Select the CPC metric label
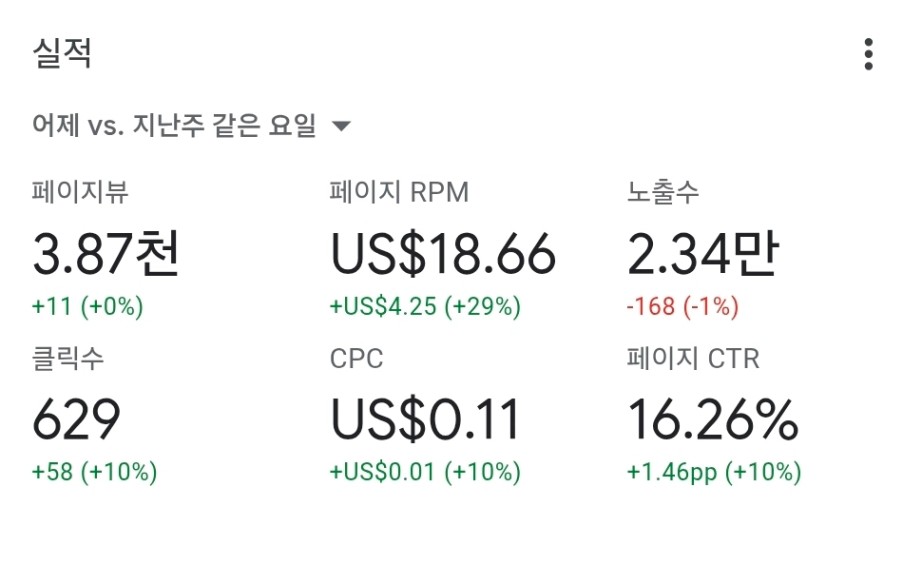Viewport: 922px width, 584px height. click(x=356, y=359)
